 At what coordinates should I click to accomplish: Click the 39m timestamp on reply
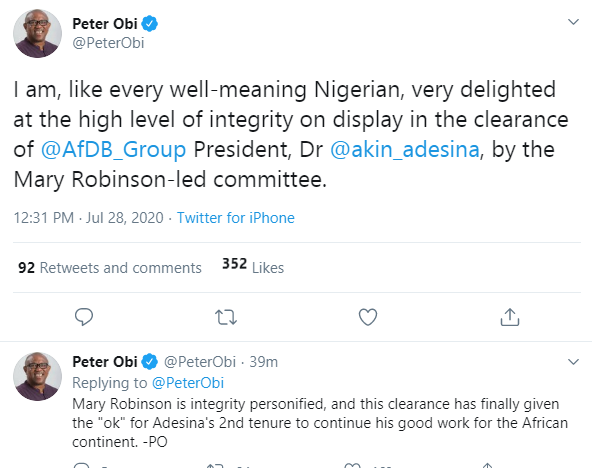264,362
